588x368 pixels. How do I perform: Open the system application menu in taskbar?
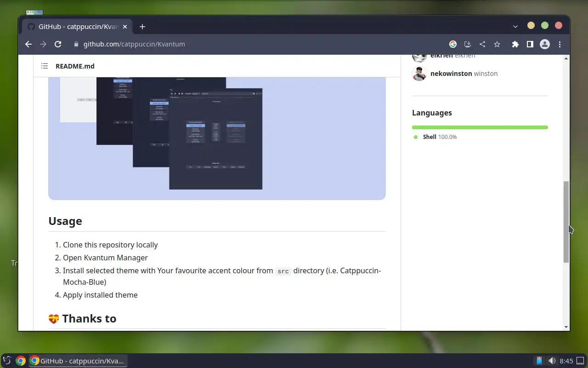[x=7, y=361]
